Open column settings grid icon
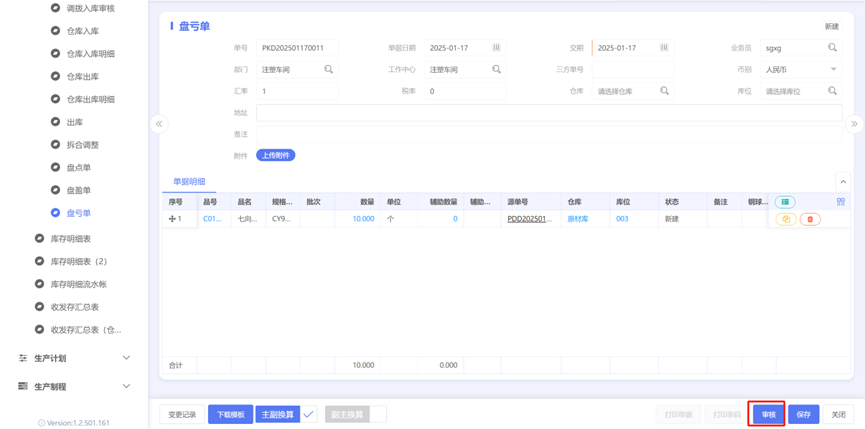865x429 pixels. coord(841,202)
